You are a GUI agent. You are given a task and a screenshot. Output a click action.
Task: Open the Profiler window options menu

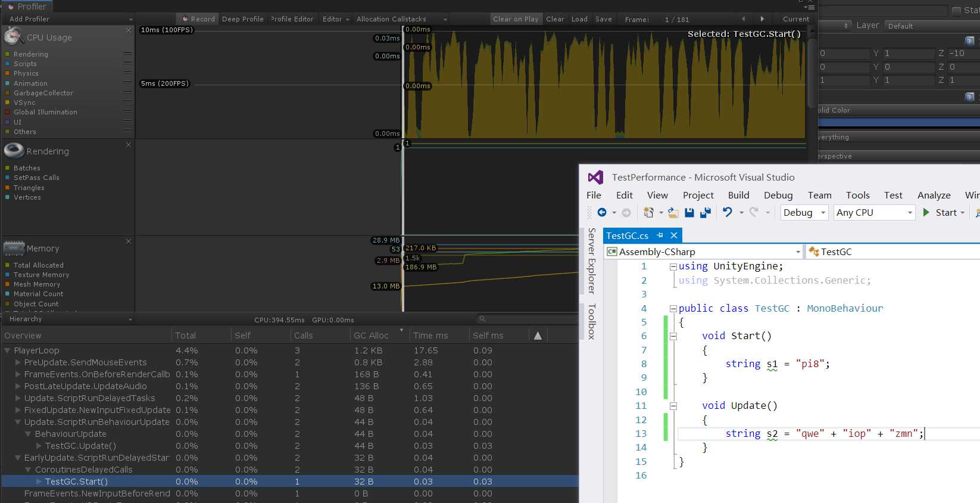coord(810,7)
